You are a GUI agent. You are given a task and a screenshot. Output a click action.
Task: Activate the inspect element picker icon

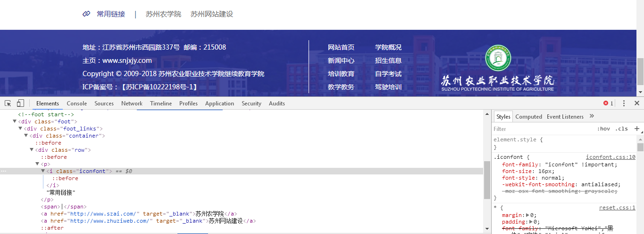pos(8,103)
